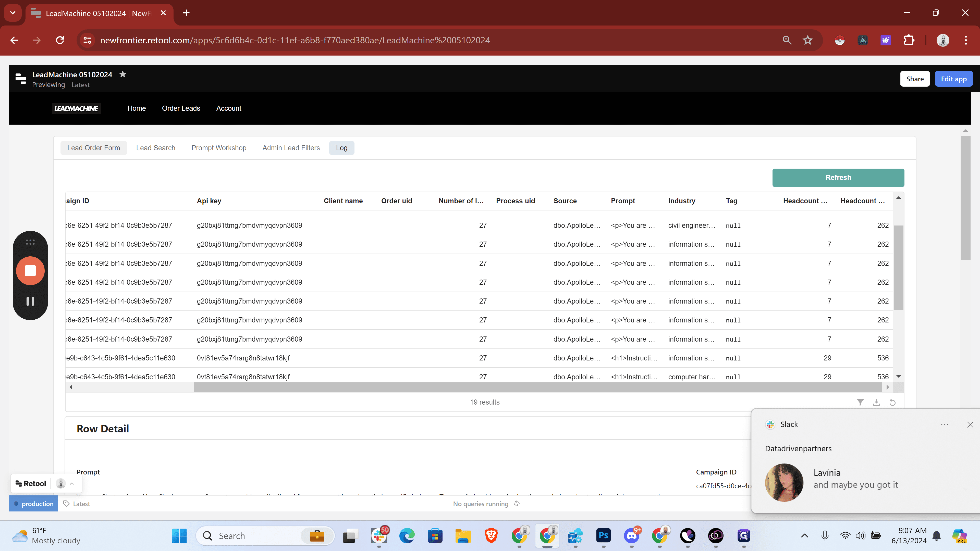Expand the Retool user menu chevron
The width and height of the screenshot is (980, 551).
(x=72, y=484)
